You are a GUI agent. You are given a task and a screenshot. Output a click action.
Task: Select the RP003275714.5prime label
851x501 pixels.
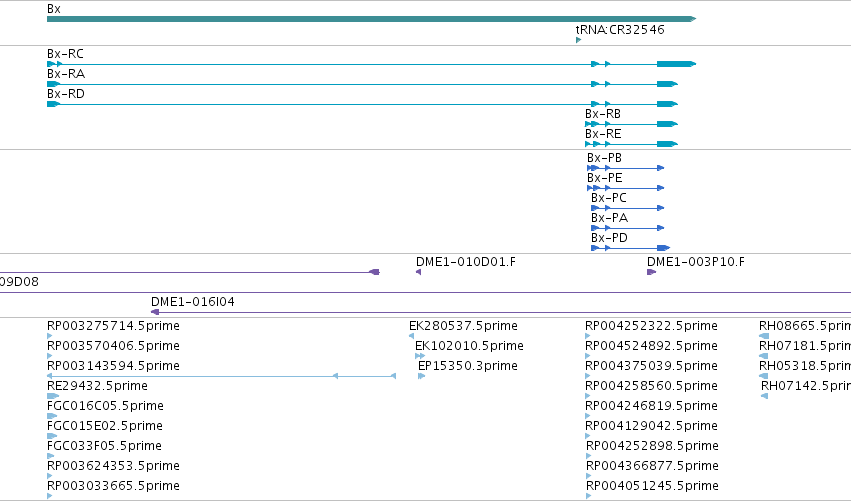point(113,326)
